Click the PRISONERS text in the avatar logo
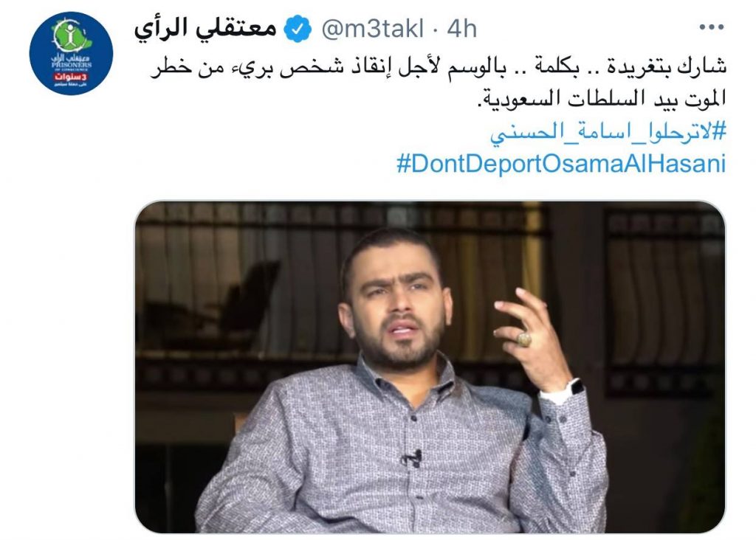 (x=72, y=65)
